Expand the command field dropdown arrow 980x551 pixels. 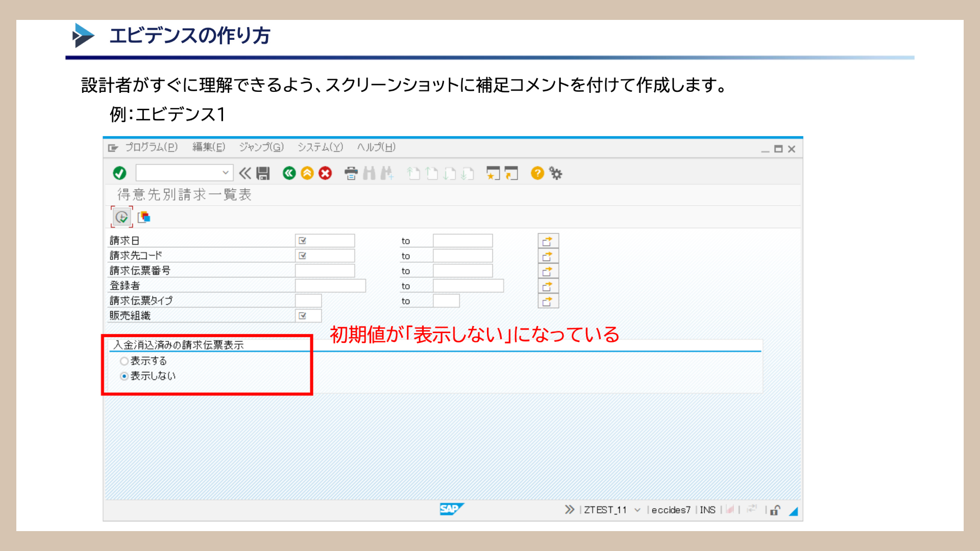tap(225, 173)
